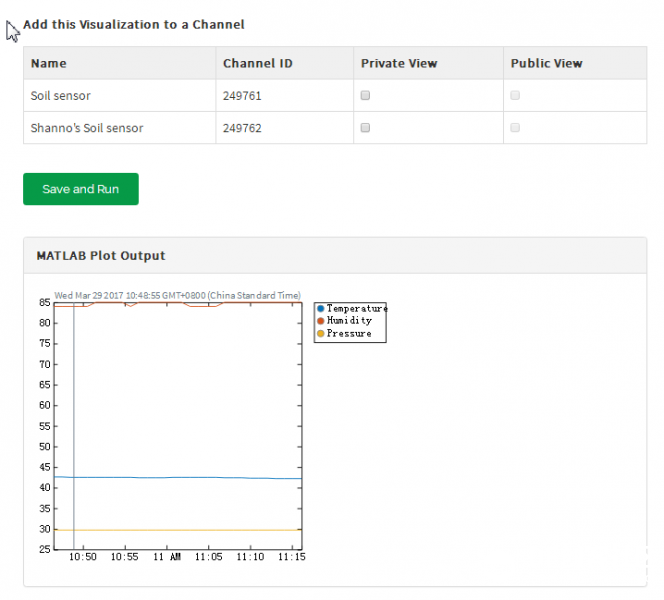
Task: Click the 10:50 x-axis label
Action: click(83, 557)
